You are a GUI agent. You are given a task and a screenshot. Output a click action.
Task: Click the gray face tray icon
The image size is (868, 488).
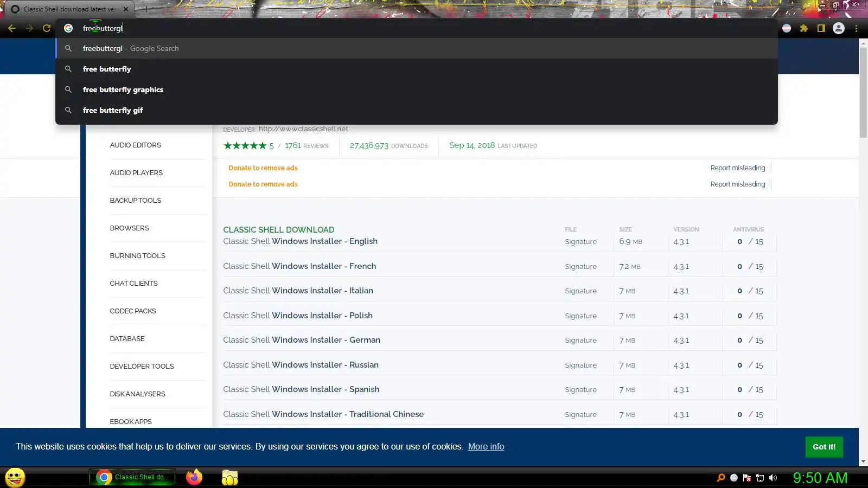734,478
